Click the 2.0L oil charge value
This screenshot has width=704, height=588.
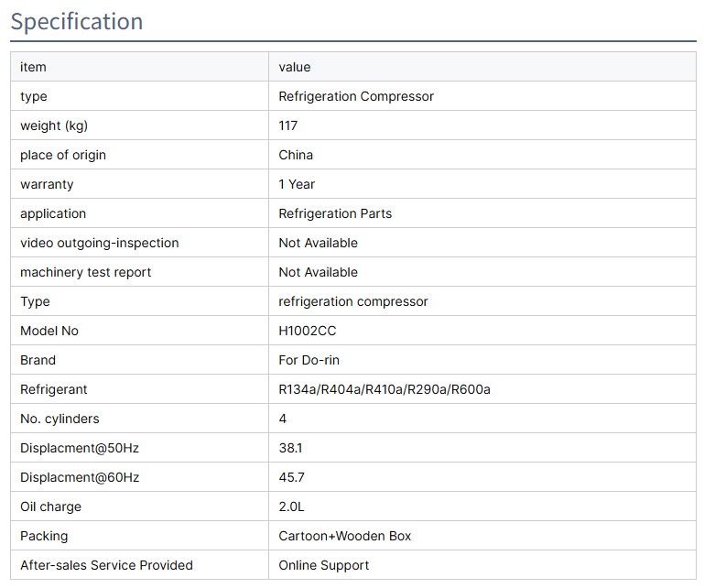click(293, 506)
